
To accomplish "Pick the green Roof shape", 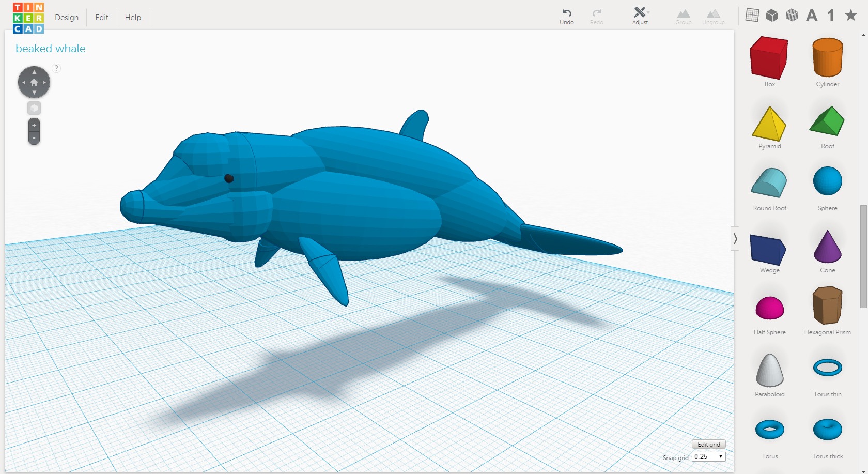I will coord(827,121).
